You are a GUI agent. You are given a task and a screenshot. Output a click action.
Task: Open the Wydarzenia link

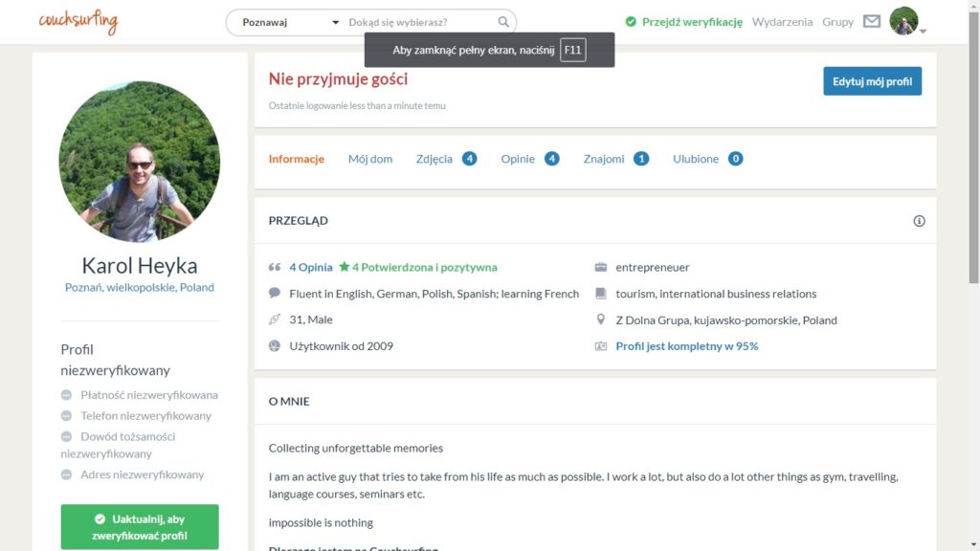(782, 22)
